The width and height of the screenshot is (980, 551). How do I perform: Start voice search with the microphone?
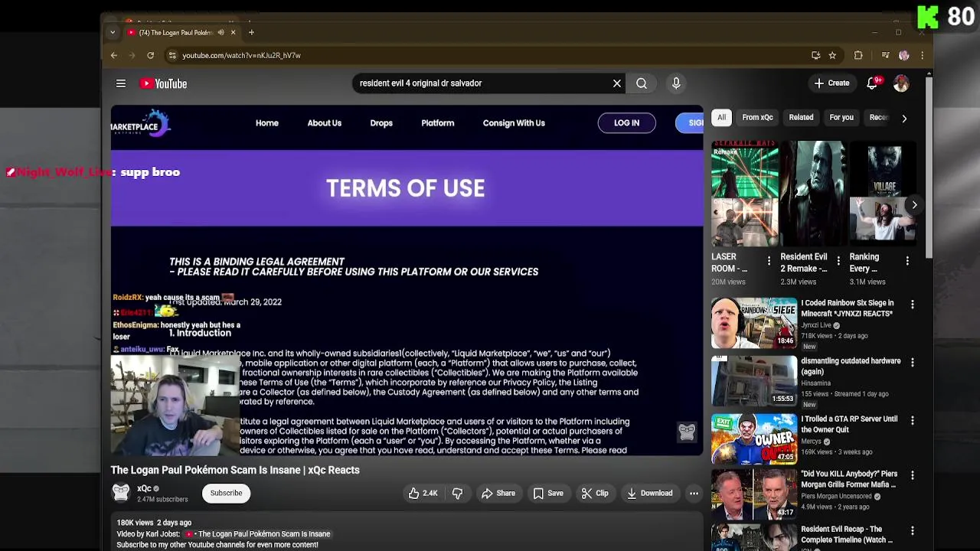676,83
